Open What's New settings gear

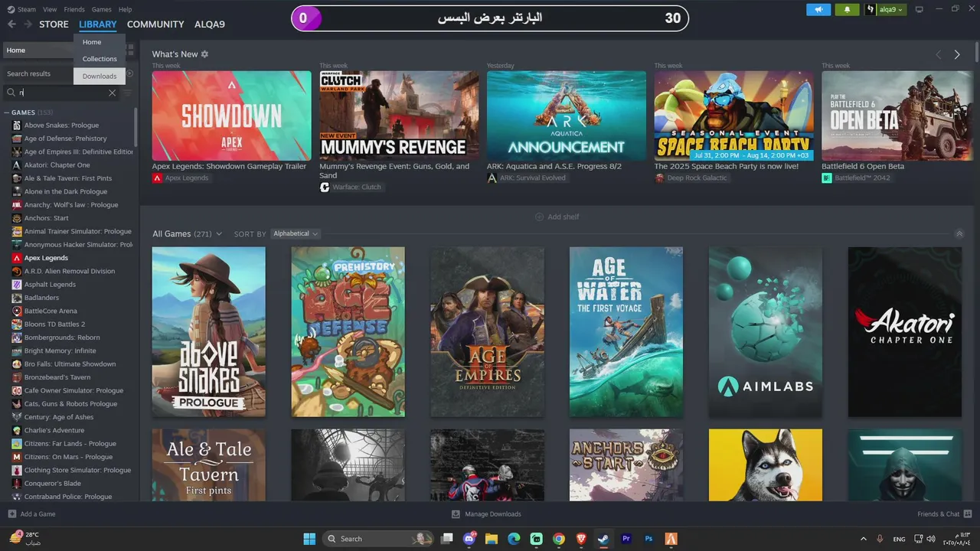click(x=204, y=54)
